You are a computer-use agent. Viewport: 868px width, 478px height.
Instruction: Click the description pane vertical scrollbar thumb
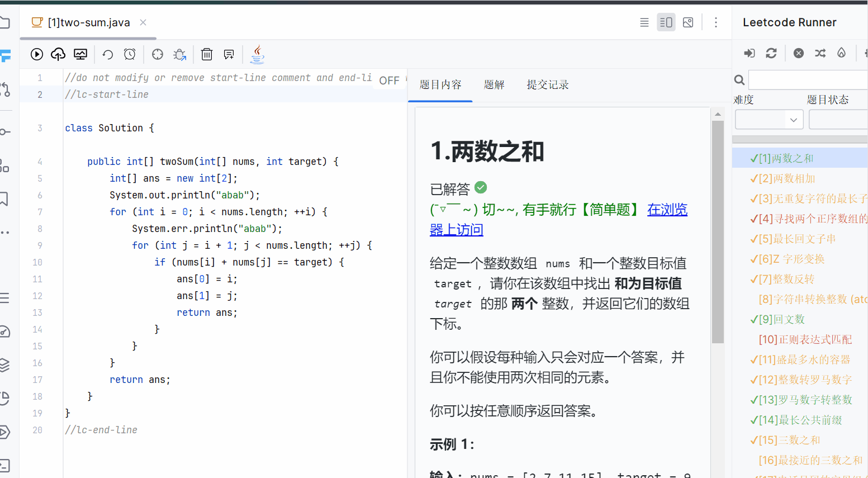pos(718,231)
